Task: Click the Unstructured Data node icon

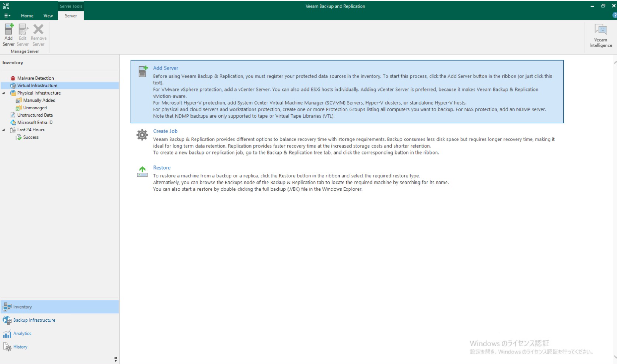Action: coord(13,115)
